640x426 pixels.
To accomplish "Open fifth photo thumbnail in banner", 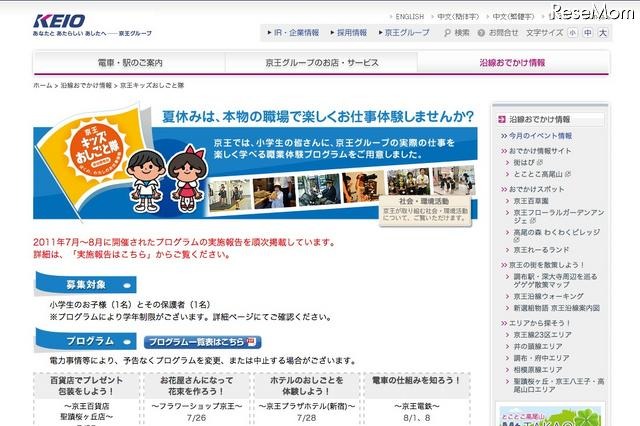I will point(408,182).
